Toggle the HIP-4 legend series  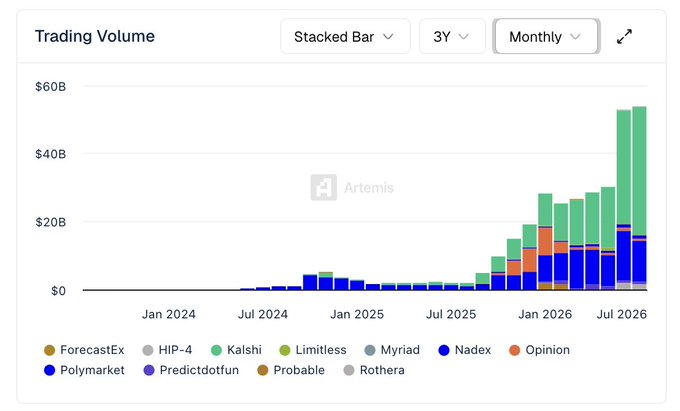point(167,350)
